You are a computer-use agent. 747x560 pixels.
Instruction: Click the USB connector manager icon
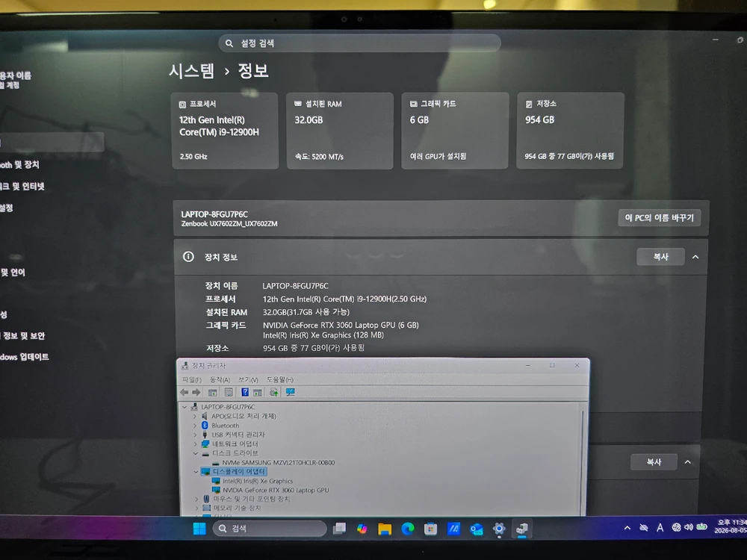(205, 435)
